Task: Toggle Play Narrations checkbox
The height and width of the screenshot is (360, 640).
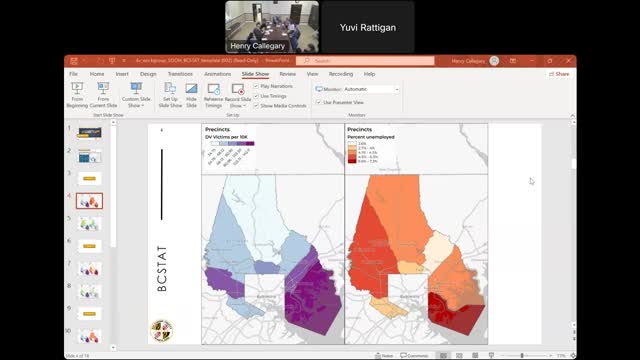Action: point(256,86)
